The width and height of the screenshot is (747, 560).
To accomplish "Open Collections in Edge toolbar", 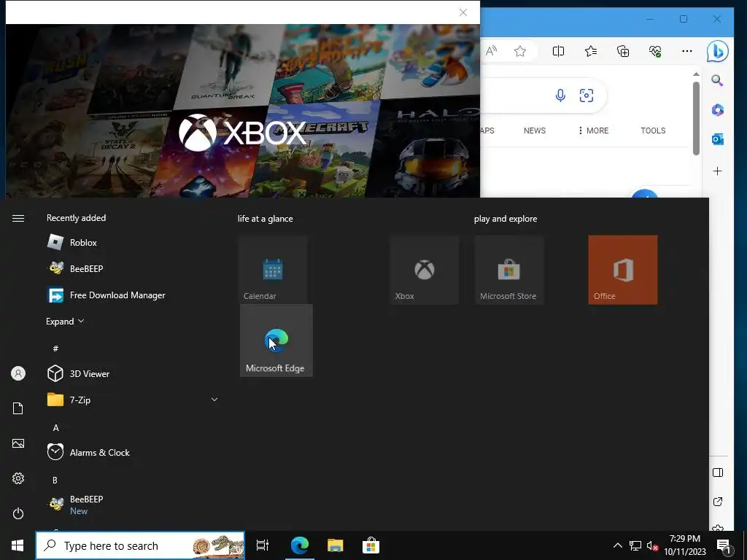I will click(623, 51).
